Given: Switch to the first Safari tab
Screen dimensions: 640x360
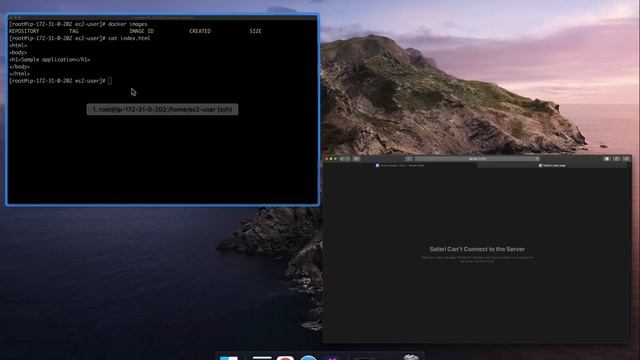Looking at the screenshot, I should [x=400, y=165].
